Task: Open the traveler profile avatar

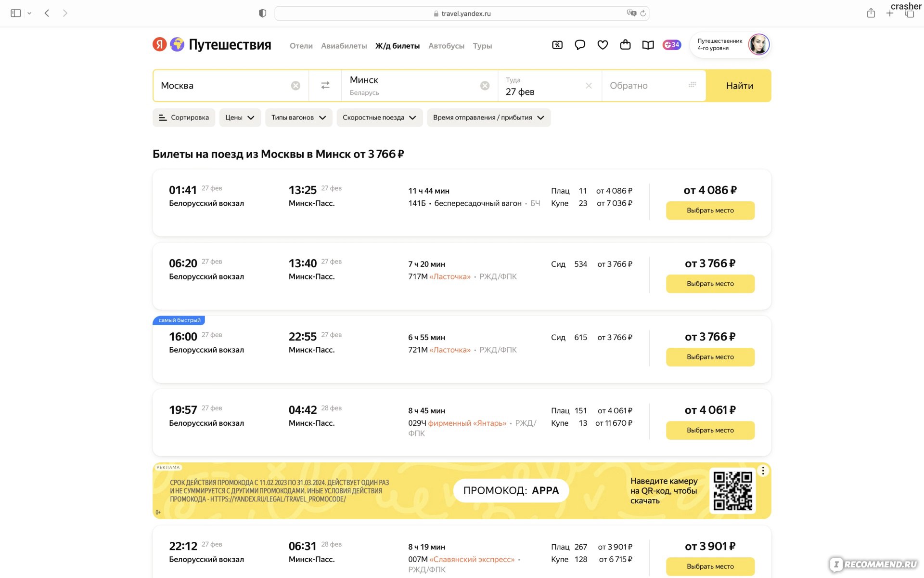Action: [758, 45]
